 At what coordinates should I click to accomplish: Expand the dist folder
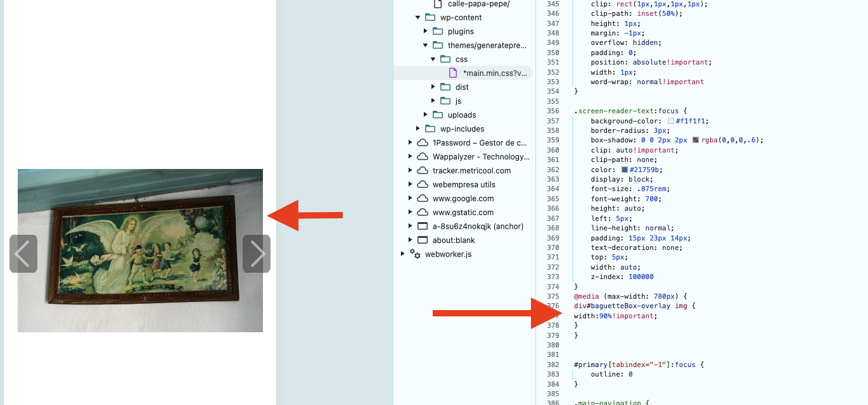tap(433, 87)
